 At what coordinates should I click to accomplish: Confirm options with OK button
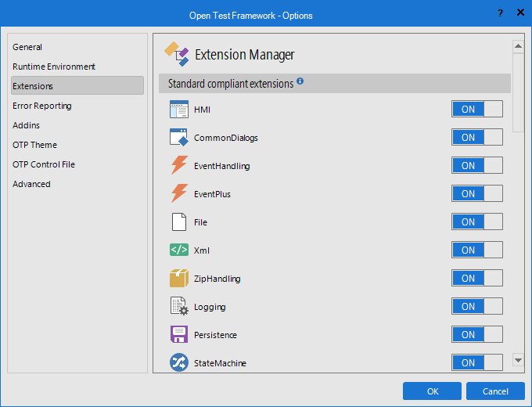pyautogui.click(x=432, y=391)
